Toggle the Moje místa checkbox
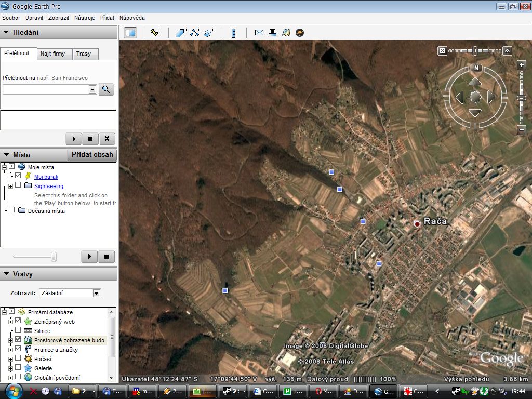Image resolution: width=532 pixels, height=399 pixels. (12, 166)
